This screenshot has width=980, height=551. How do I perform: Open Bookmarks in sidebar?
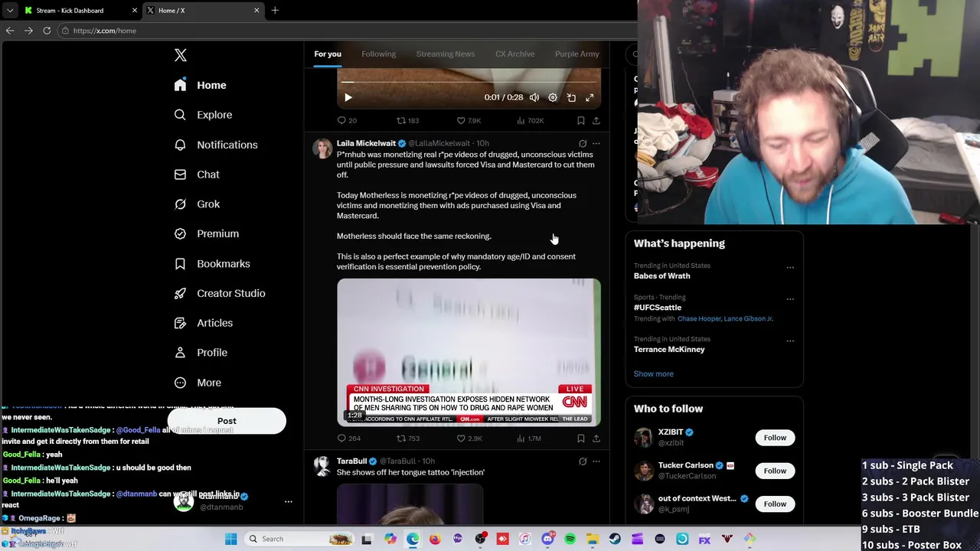click(212, 263)
